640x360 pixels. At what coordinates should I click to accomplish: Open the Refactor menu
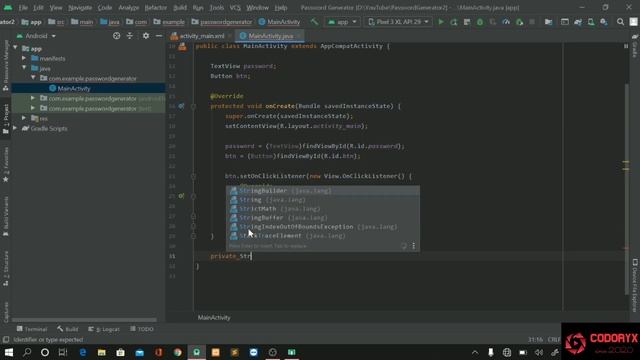[156, 8]
